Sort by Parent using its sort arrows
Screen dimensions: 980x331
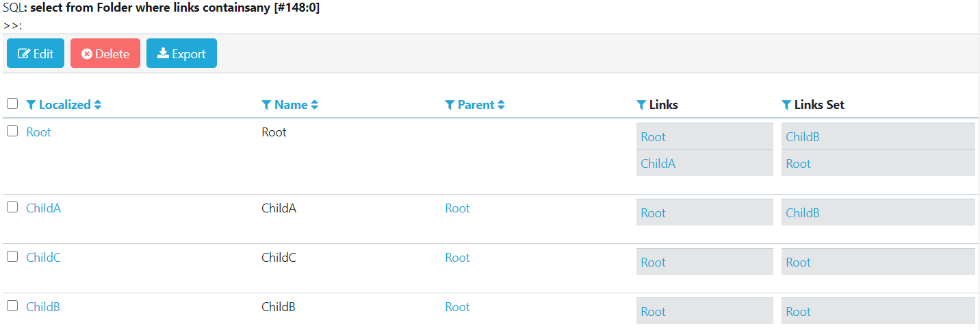coord(501,105)
